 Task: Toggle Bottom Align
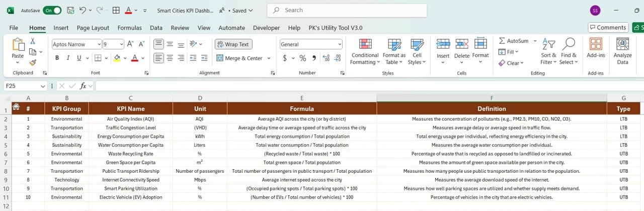pos(182,44)
